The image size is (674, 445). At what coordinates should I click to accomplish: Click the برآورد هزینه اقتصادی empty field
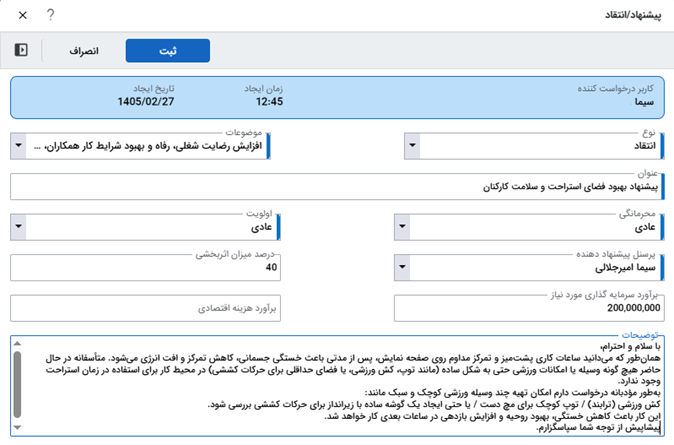(x=145, y=308)
